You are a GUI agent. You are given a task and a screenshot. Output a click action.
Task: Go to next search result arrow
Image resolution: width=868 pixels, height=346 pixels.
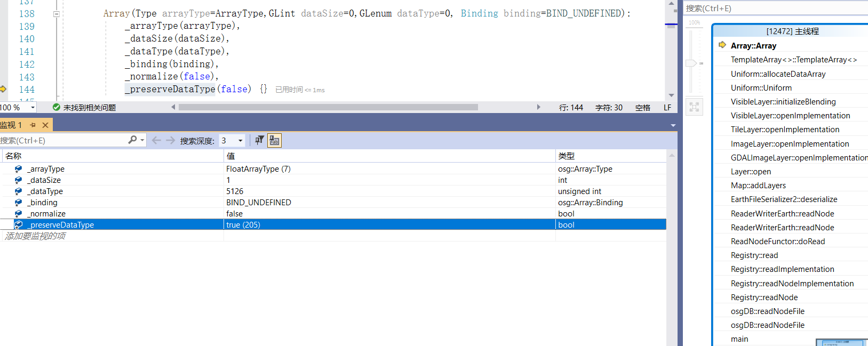pos(170,140)
